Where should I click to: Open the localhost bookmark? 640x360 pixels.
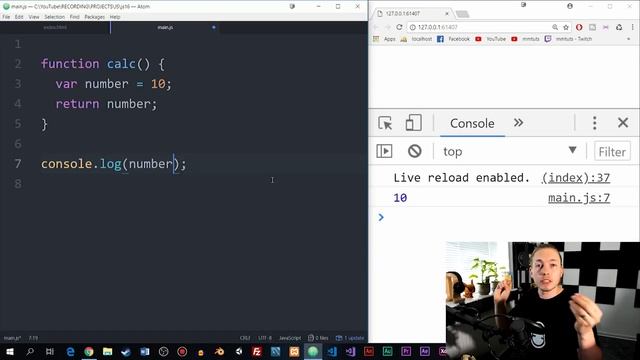416,39
